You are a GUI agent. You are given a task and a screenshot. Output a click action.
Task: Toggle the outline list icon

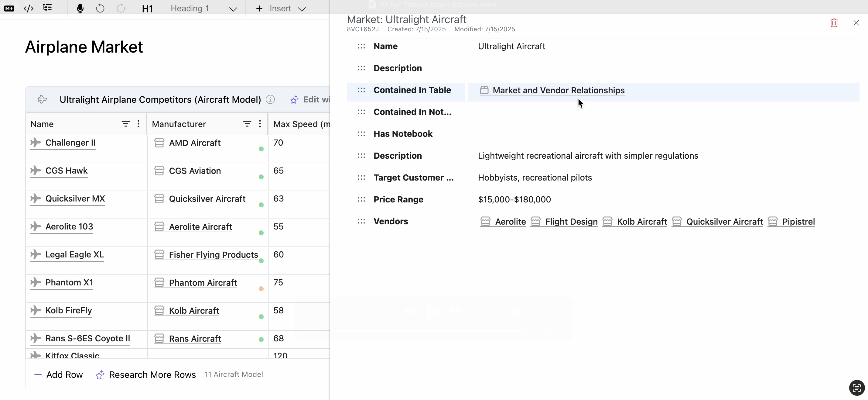47,8
